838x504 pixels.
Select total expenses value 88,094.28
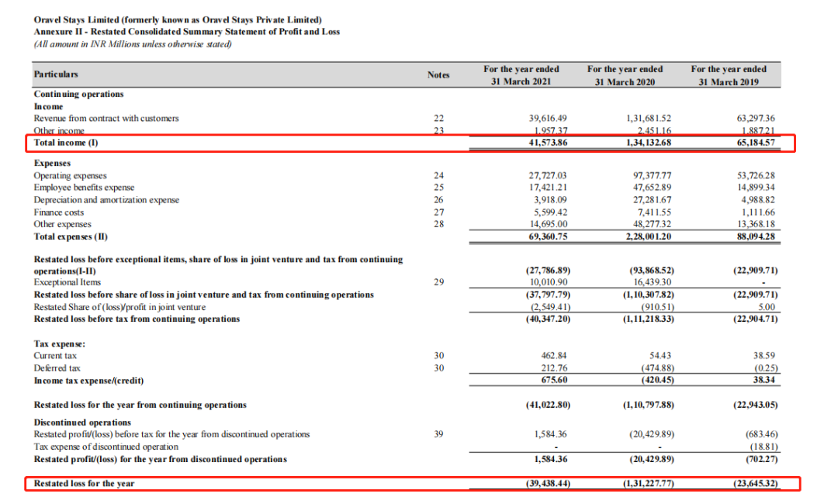pyautogui.click(x=756, y=236)
